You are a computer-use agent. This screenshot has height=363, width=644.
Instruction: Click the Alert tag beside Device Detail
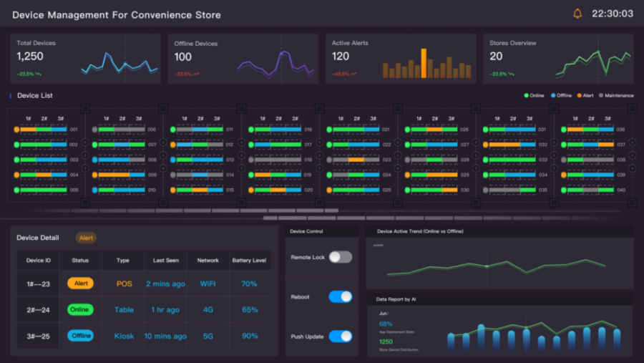(86, 238)
